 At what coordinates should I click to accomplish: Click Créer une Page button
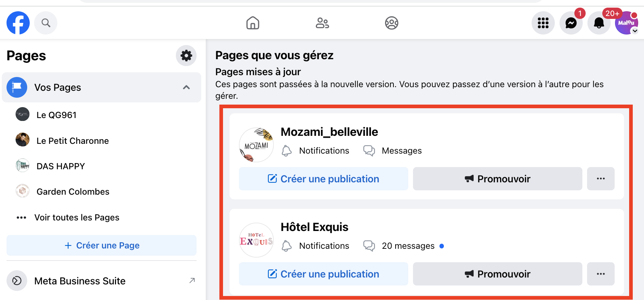pos(102,246)
